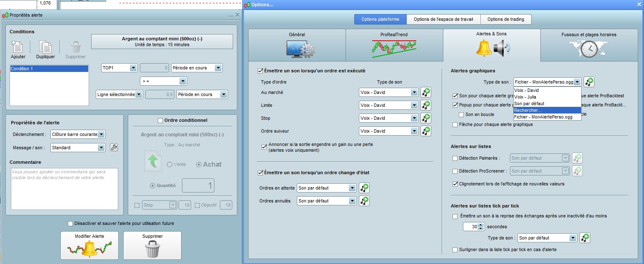Viewport: 644px width, 264px height.
Task: Check Désactiver et sauver l'alerte pour utilisation future
Action: click(70, 223)
